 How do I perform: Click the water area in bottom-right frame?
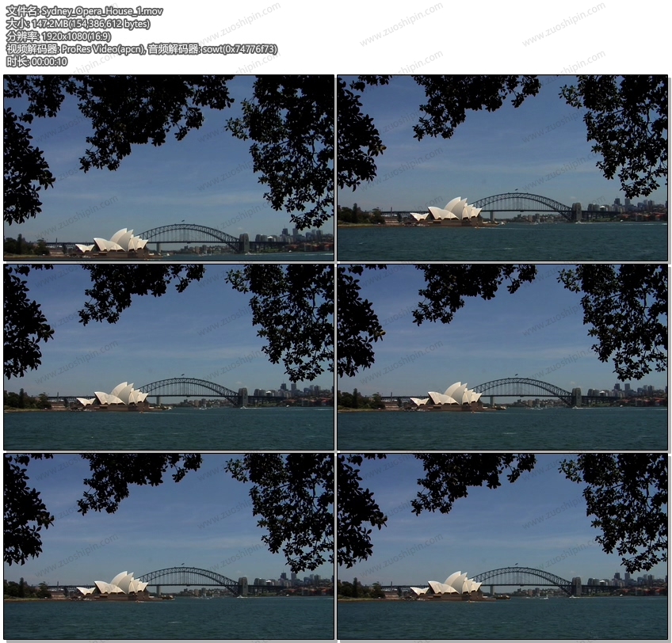502,618
